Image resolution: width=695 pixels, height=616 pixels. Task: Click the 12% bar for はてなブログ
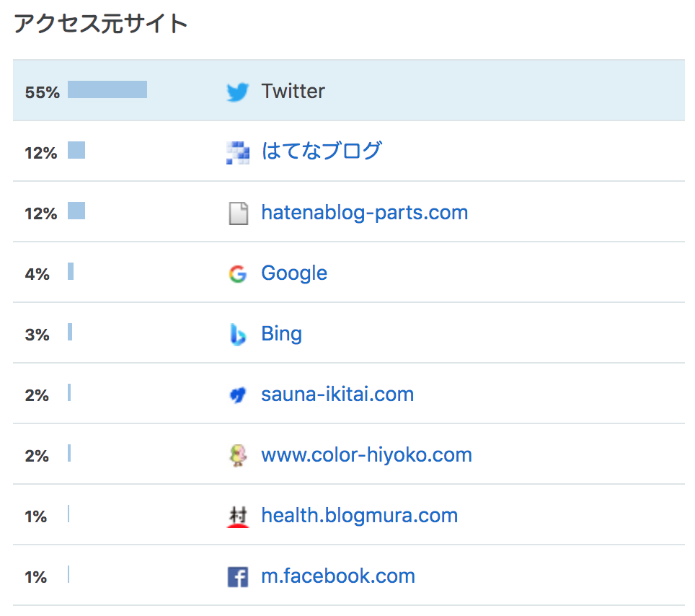[76, 150]
